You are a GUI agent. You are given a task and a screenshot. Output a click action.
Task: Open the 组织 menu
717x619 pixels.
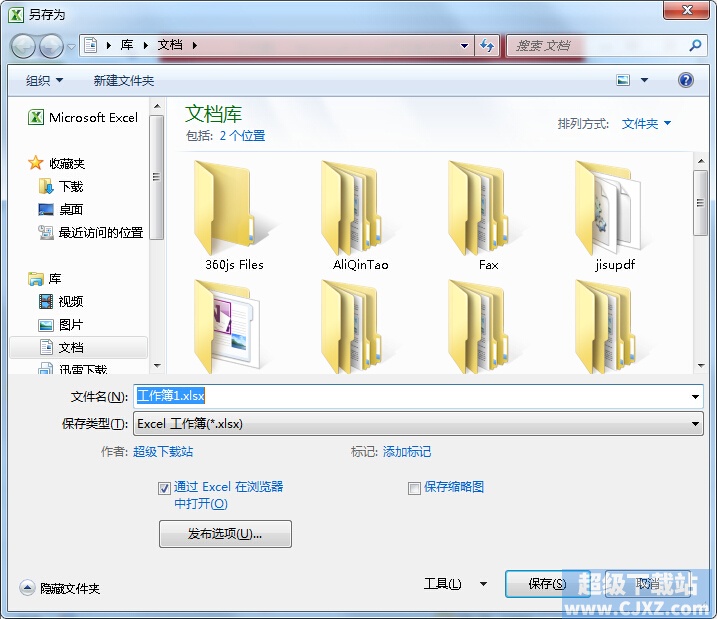pos(44,80)
